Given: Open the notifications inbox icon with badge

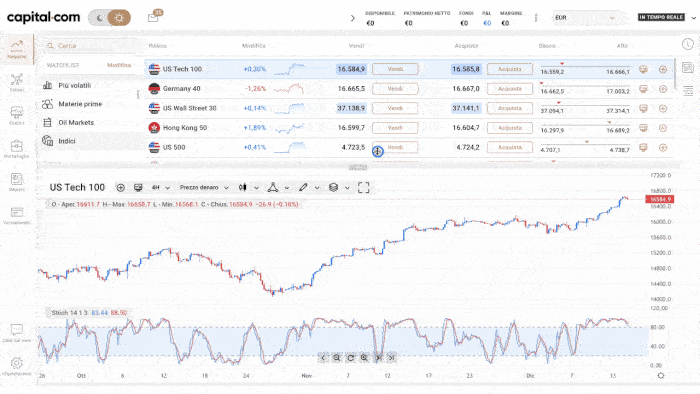Looking at the screenshot, I should coord(154,17).
